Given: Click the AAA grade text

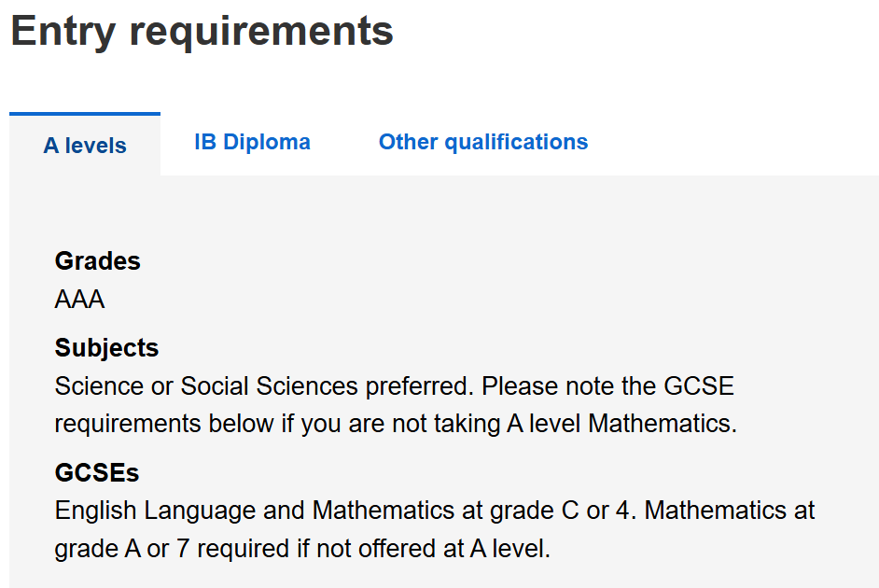Looking at the screenshot, I should (x=79, y=300).
